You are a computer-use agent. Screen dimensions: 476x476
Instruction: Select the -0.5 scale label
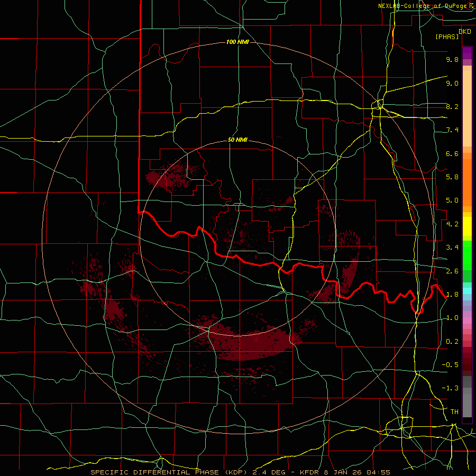[x=450, y=365]
